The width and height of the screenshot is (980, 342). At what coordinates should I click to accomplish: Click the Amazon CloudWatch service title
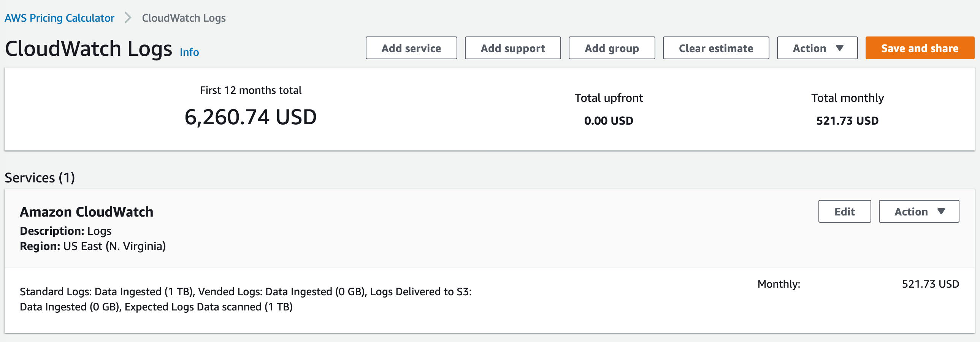(x=86, y=212)
